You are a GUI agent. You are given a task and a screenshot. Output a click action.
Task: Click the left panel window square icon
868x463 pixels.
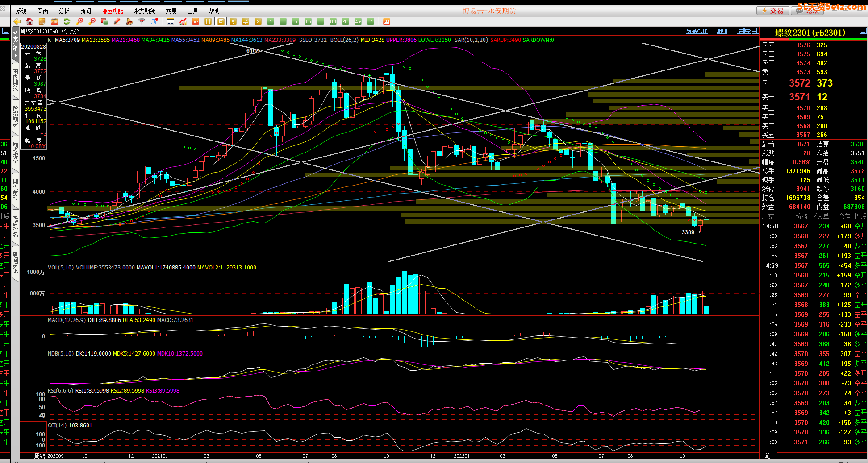coord(5,31)
